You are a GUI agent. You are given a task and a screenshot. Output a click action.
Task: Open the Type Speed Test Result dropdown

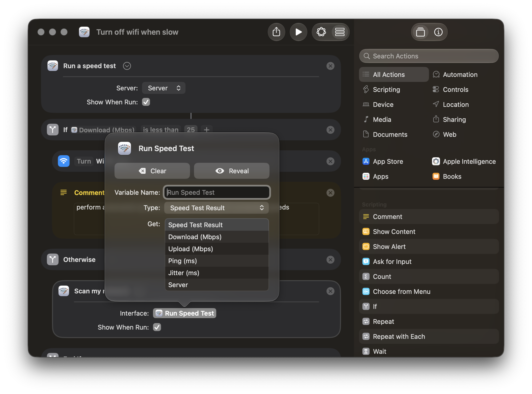pos(216,208)
